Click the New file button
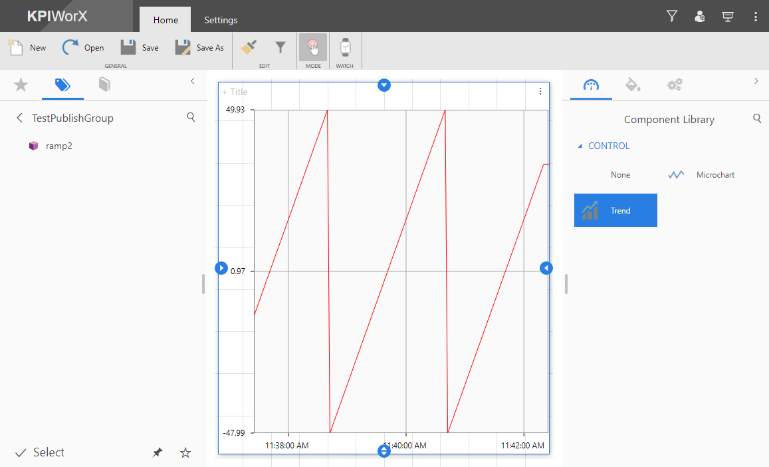This screenshot has width=769, height=467. (x=27, y=47)
